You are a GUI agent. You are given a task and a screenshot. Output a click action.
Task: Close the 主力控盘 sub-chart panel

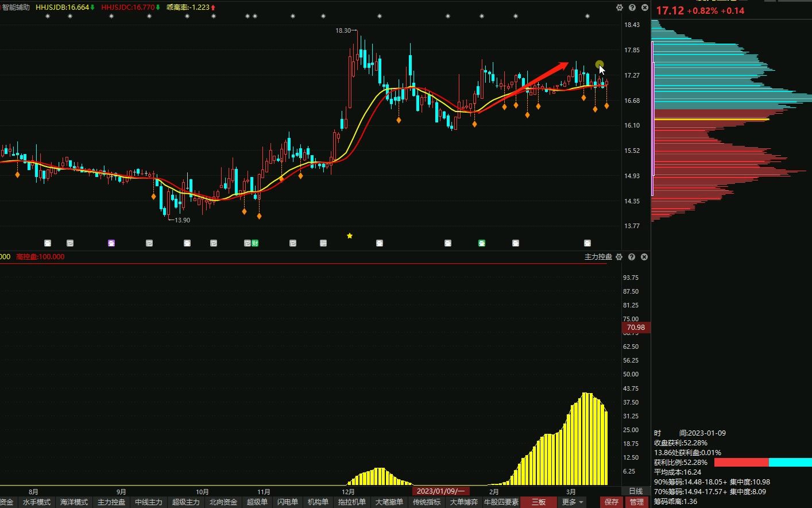click(644, 257)
